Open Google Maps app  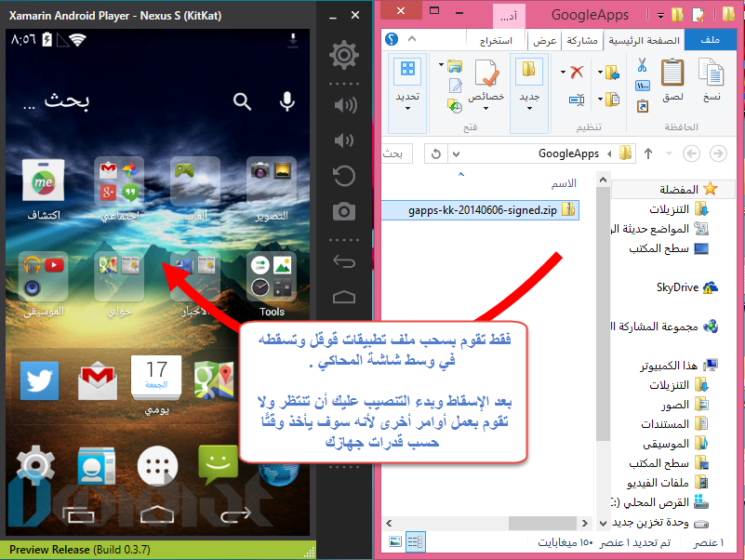point(214,380)
